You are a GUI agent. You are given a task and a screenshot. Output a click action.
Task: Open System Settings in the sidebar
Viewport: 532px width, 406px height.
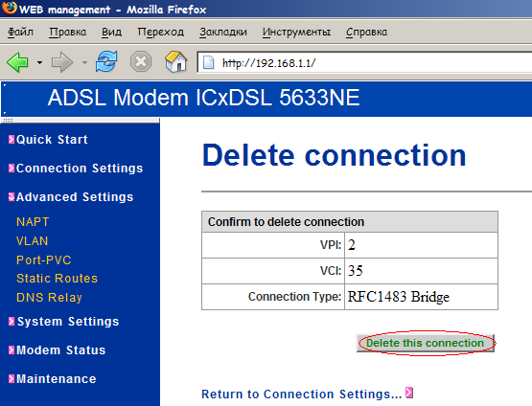point(68,322)
